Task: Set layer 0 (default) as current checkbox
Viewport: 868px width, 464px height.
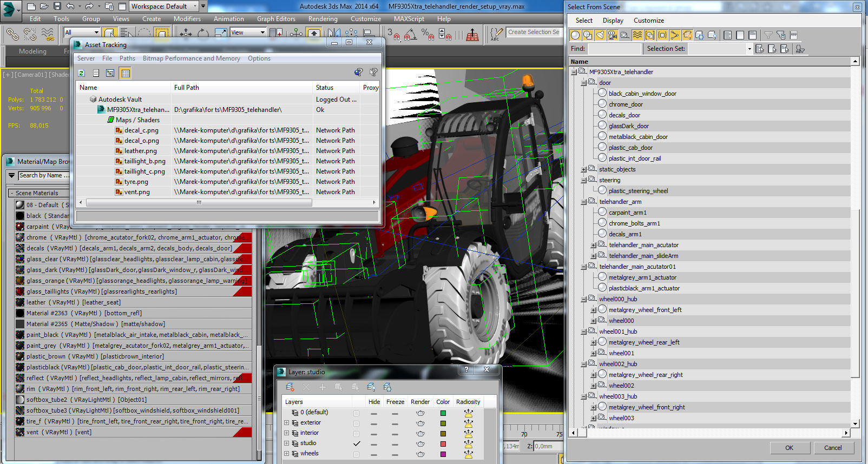Action: tap(356, 413)
